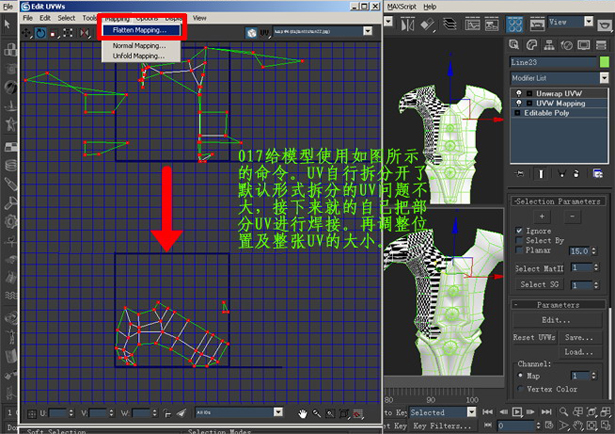This screenshot has width=615, height=434.
Task: Choose Unfold Mapping menu entry
Action: pos(139,56)
